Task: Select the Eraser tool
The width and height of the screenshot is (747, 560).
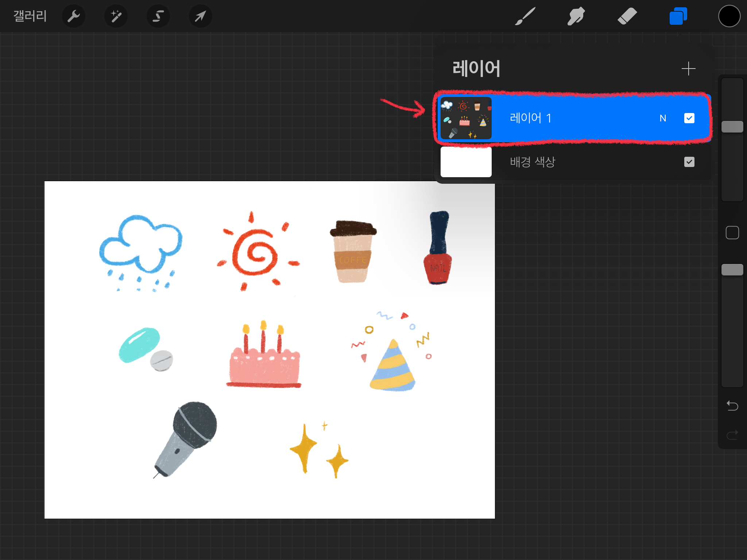Action: click(x=627, y=16)
